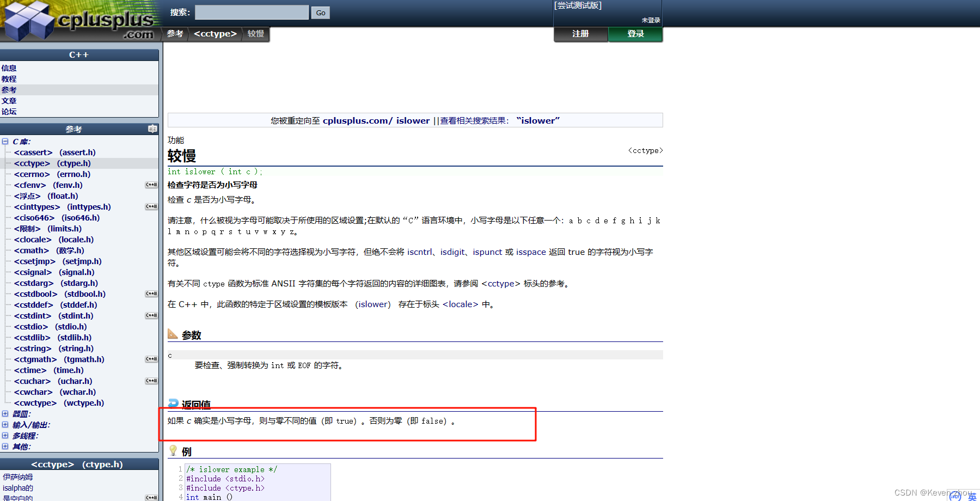The image size is (980, 501).
Task: Follow the <locale> header link
Action: coord(461,304)
